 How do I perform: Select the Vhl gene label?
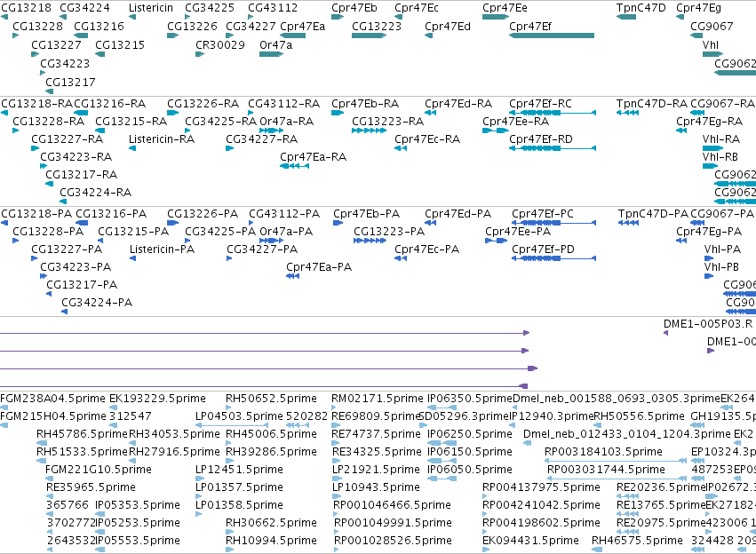click(710, 44)
